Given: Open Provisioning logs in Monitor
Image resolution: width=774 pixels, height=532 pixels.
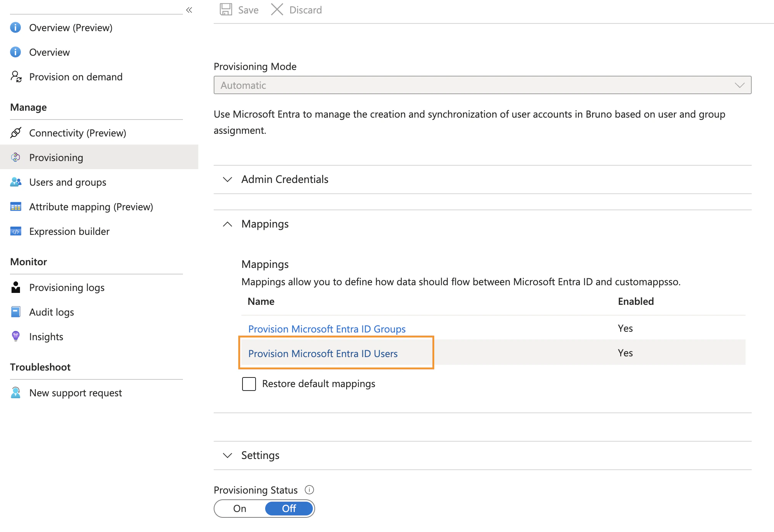Looking at the screenshot, I should coord(66,287).
